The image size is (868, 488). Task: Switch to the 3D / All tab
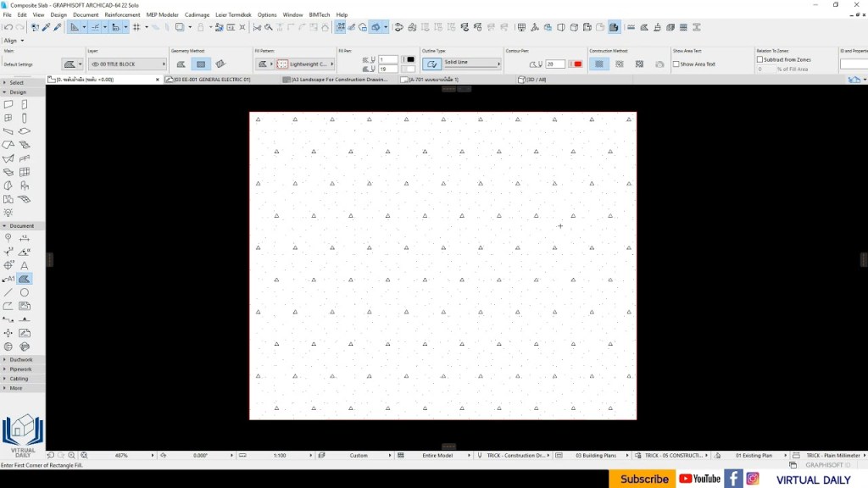click(534, 78)
